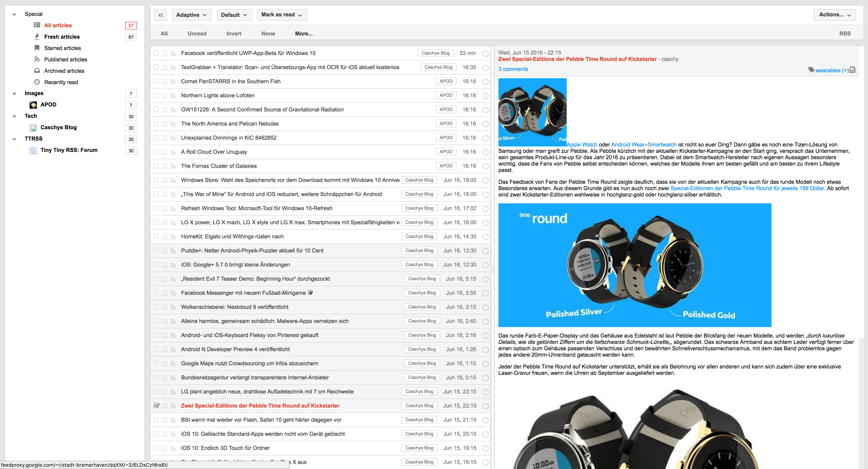Click the APOD feed thumbnail icon
The height and width of the screenshot is (469, 868).
(x=33, y=105)
